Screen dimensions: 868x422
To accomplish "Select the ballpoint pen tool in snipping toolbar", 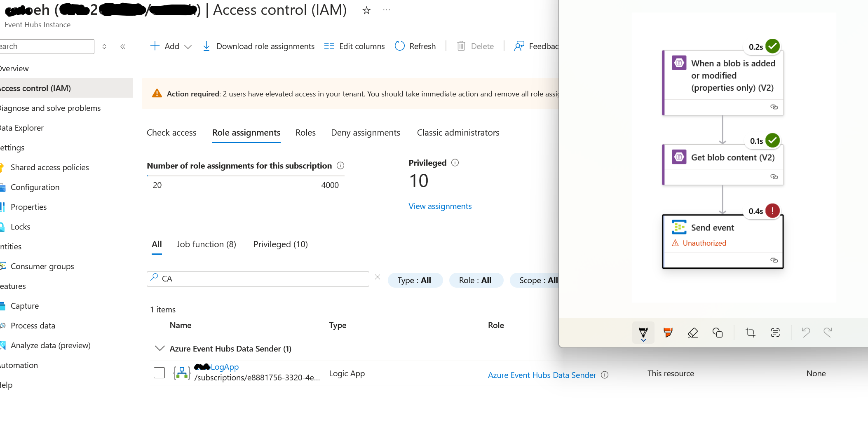I will (x=643, y=333).
